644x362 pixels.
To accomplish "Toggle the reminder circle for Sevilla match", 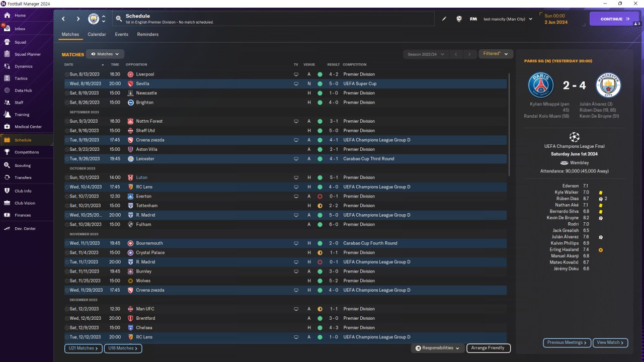I will 67,83.
